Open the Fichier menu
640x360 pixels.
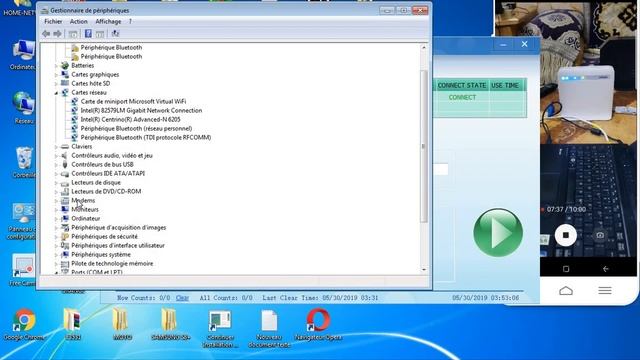click(x=53, y=21)
